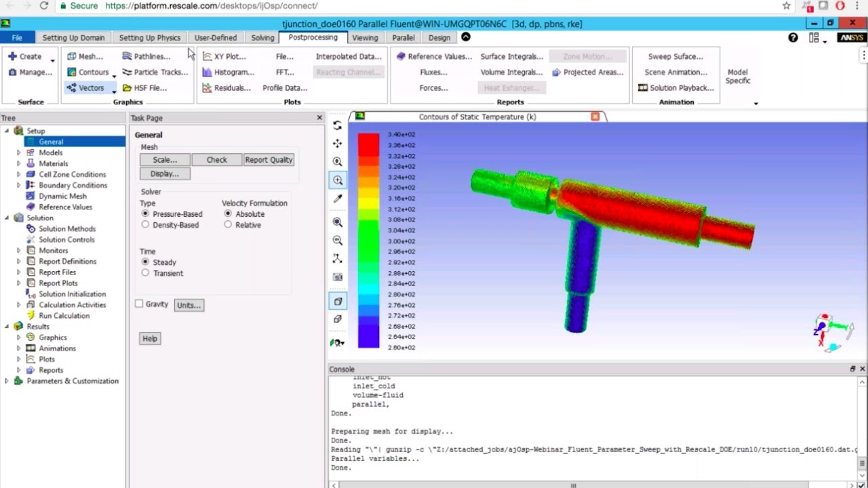Click the Help button in Task Page
This screenshot has width=868, height=488.
click(150, 338)
